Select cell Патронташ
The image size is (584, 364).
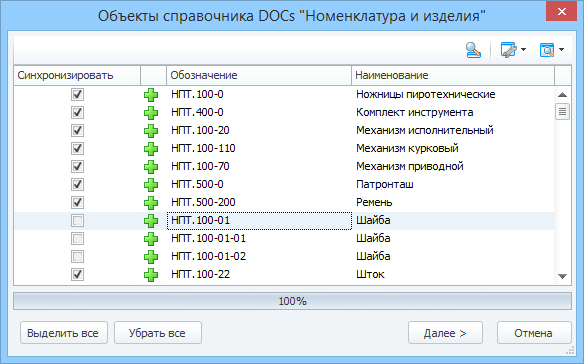(453, 184)
